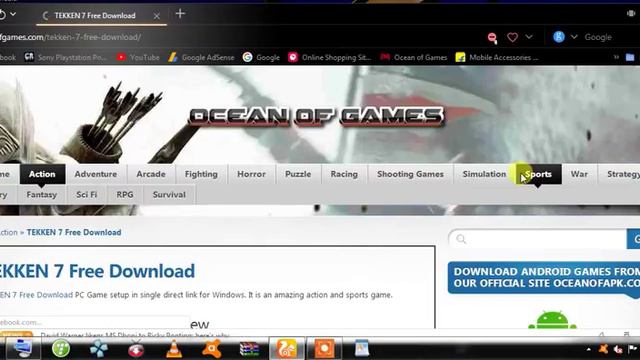
Task: Show hidden system tray icons
Action: point(588,349)
